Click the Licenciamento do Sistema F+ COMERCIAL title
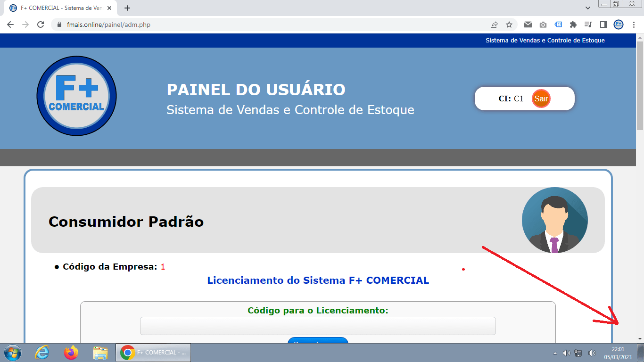The height and width of the screenshot is (362, 644). 318,280
